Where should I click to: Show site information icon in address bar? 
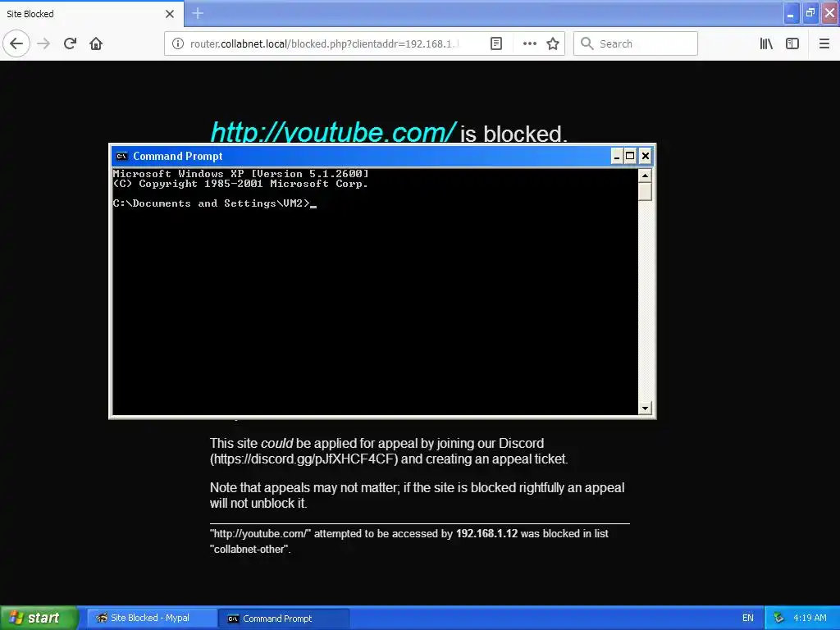(177, 43)
